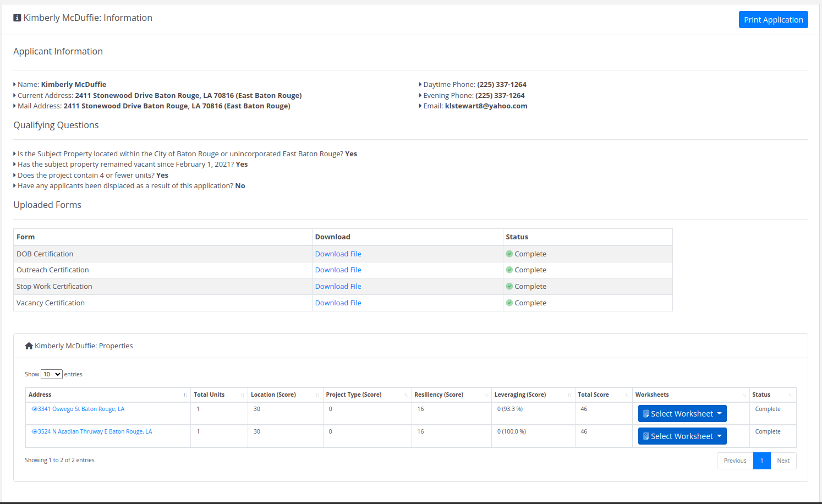The width and height of the screenshot is (822, 504).
Task: Click the eye icon beside 3524 N Acadian Thruway
Action: pyautogui.click(x=35, y=432)
